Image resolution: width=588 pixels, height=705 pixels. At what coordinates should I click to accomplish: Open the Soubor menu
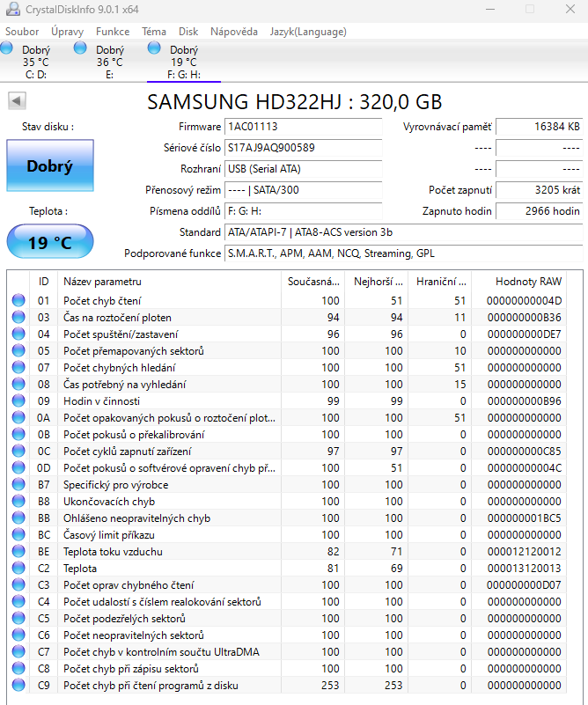22,32
